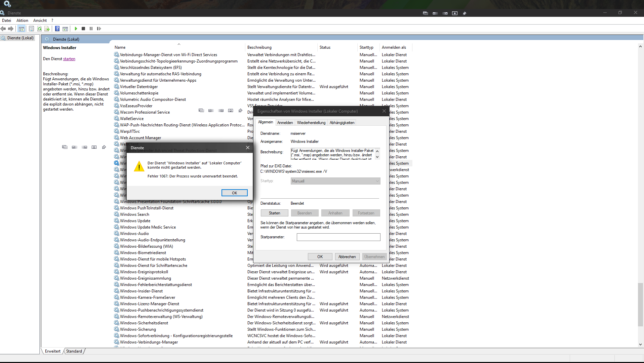The width and height of the screenshot is (644, 363).
Task: Click the green Start Service toolbar icon
Action: coord(76,29)
